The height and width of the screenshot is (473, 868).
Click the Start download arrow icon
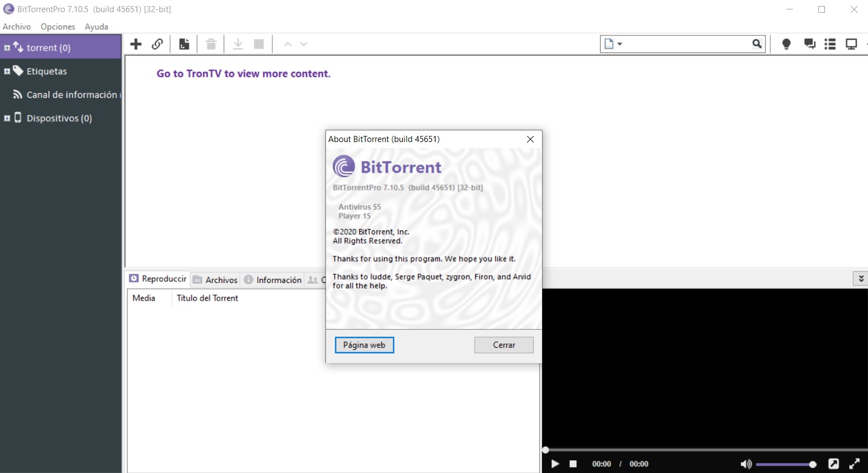(238, 44)
